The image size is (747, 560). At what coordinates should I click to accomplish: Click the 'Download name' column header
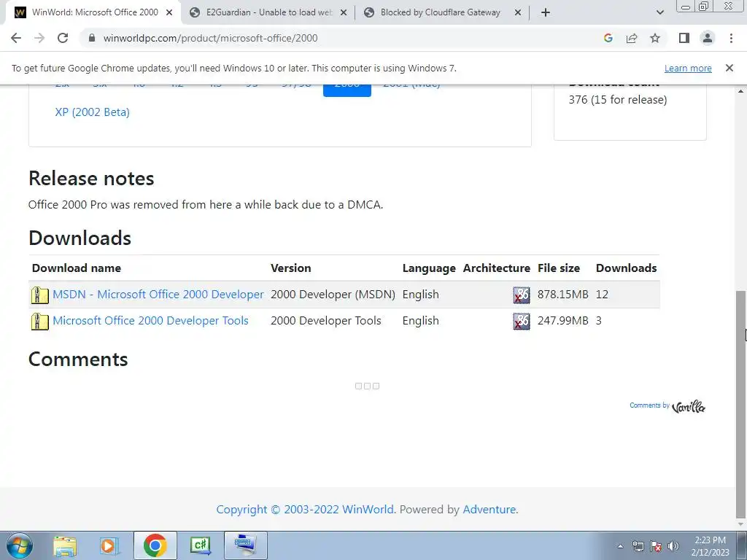pos(76,268)
